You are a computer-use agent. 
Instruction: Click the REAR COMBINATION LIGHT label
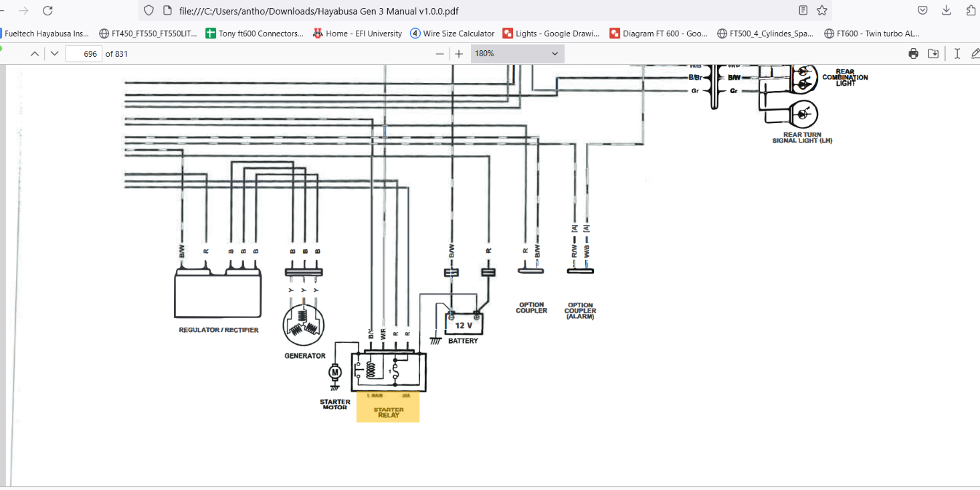(846, 78)
